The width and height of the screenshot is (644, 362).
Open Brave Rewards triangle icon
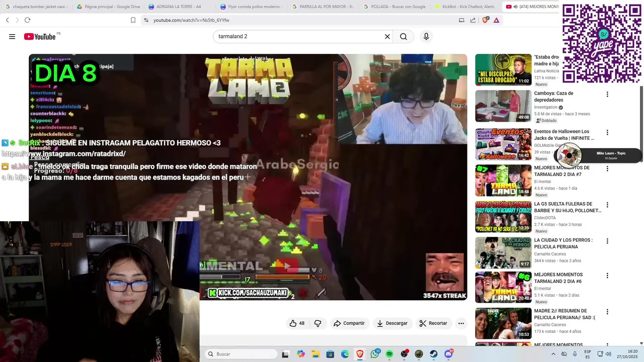[497, 20]
